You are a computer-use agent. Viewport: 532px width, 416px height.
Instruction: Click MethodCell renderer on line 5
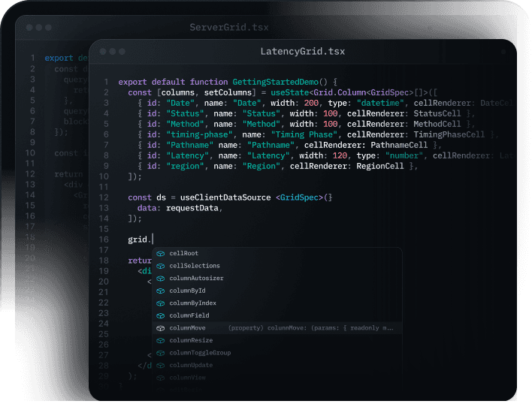pyautogui.click(x=437, y=124)
